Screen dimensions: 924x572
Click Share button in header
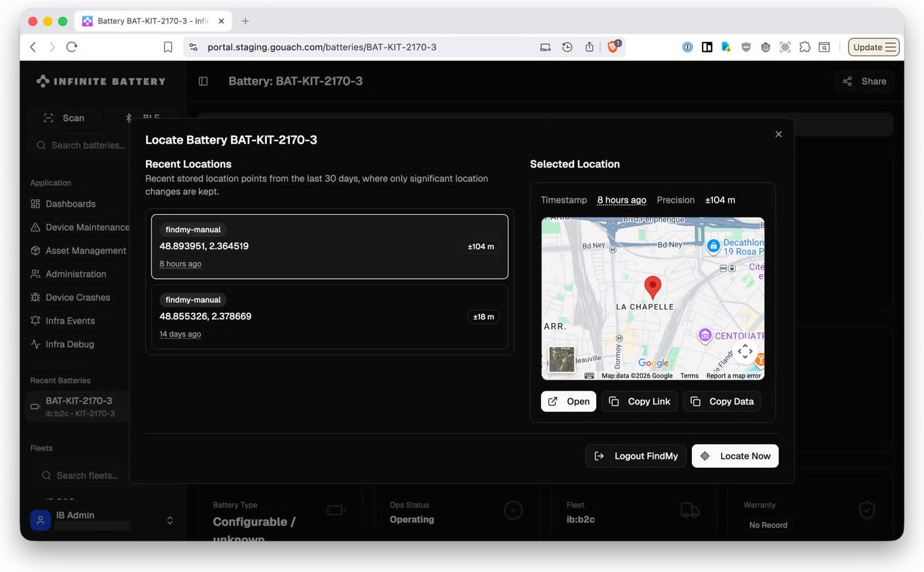pos(864,81)
